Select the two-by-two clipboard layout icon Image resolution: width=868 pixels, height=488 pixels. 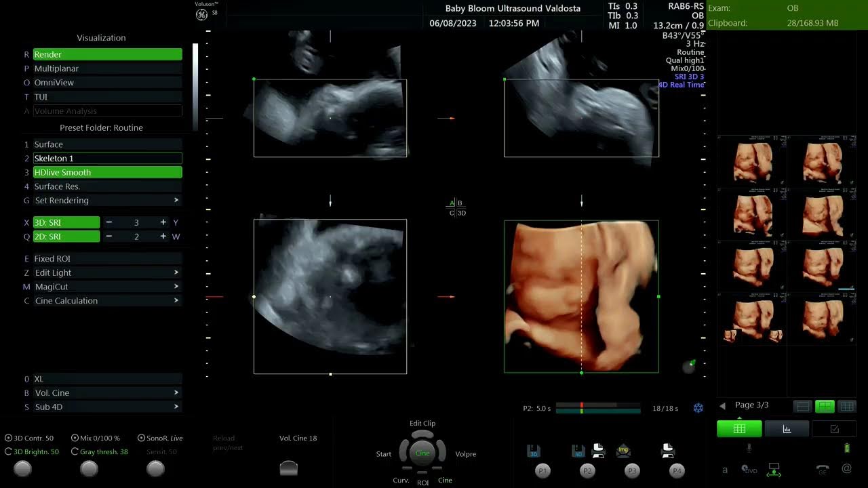tap(825, 407)
